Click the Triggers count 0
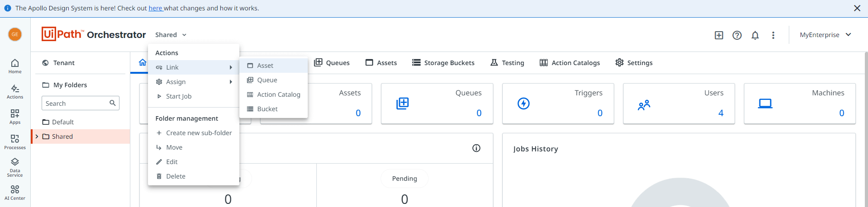The height and width of the screenshot is (207, 868). [600, 113]
